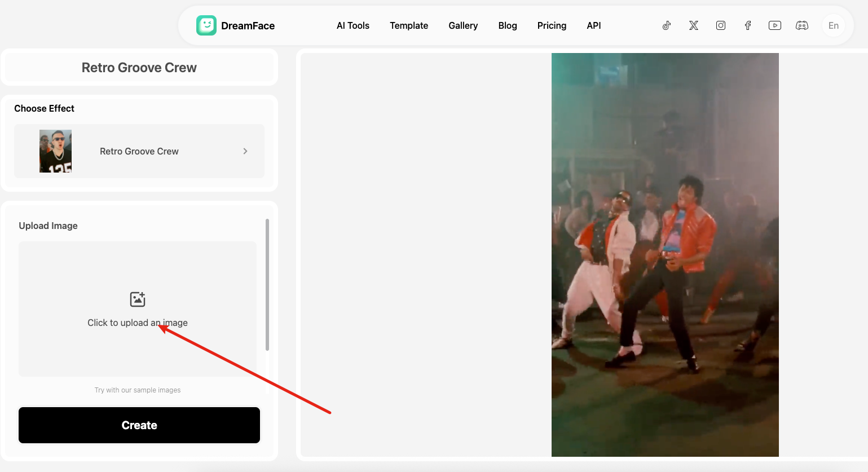Open the En language selector
The width and height of the screenshot is (868, 472).
coord(834,25)
